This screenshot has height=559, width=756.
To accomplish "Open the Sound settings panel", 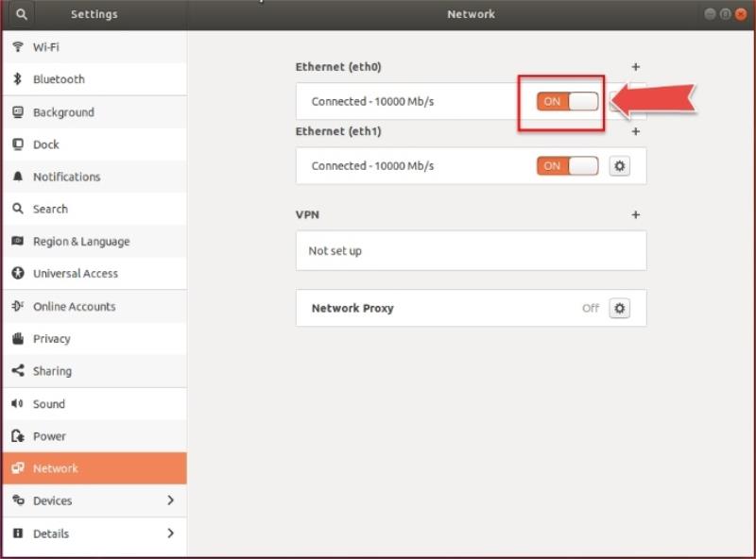I will 49,404.
